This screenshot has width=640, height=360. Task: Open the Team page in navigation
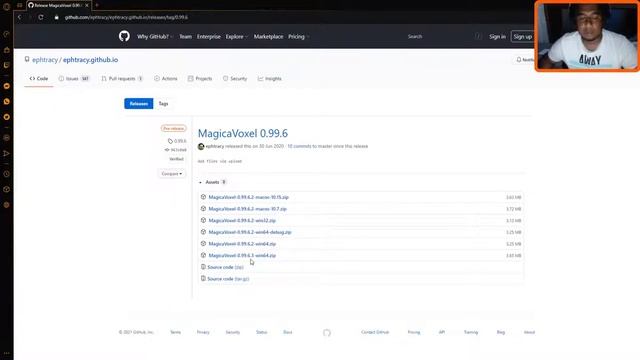[x=185, y=37]
